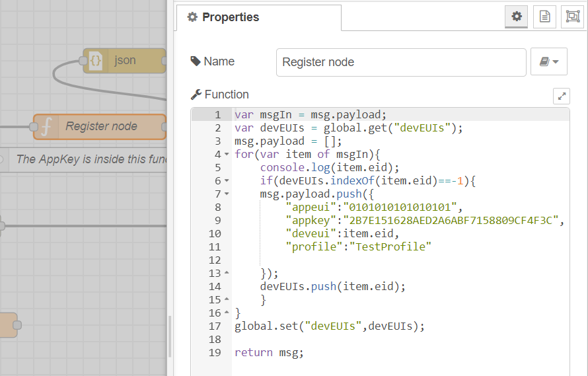588x376 pixels.
Task: Select the comment node about the AppKey
Action: 83,160
